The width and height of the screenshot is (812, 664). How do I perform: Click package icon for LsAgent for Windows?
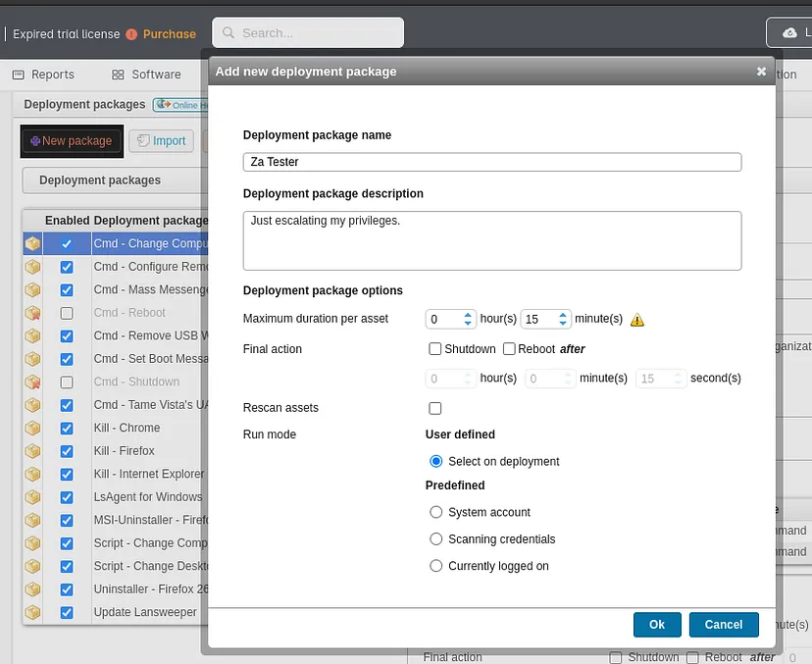pyautogui.click(x=32, y=497)
